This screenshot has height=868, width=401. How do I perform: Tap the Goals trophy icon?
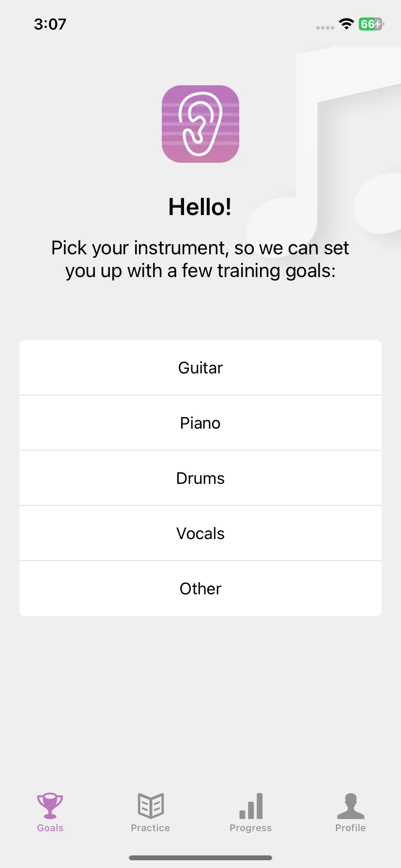coord(50,806)
